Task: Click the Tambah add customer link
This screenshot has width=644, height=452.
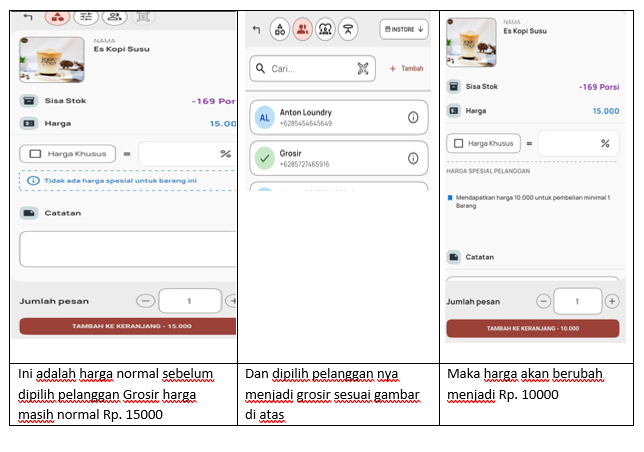Action: [x=406, y=69]
